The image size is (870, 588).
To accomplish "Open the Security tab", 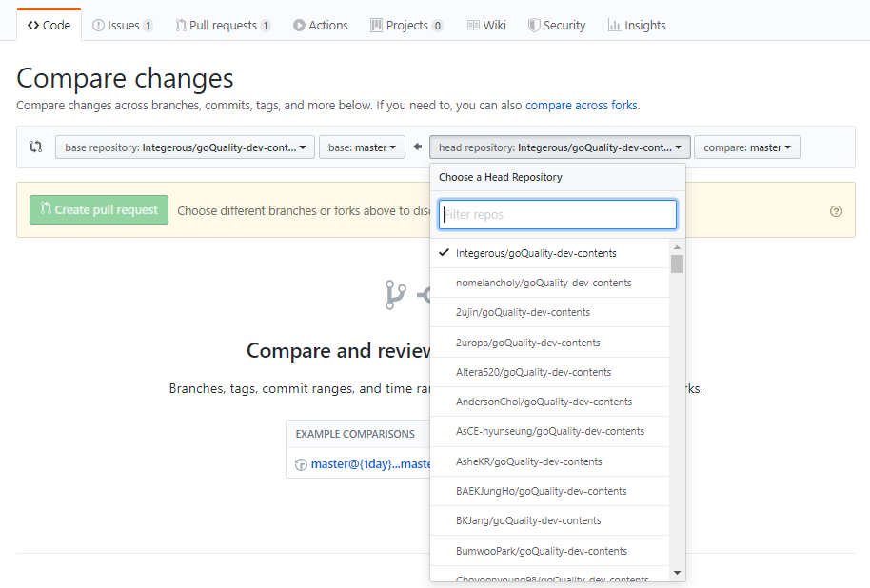I will click(x=557, y=25).
